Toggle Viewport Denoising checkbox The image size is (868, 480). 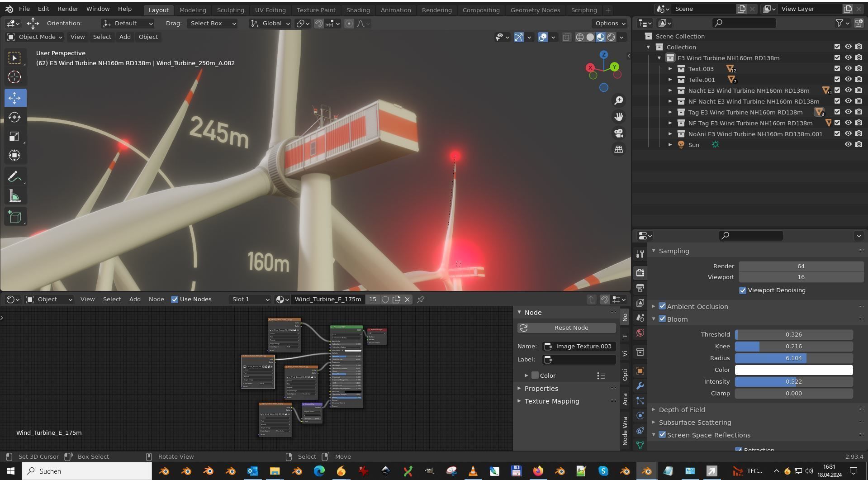(x=743, y=290)
